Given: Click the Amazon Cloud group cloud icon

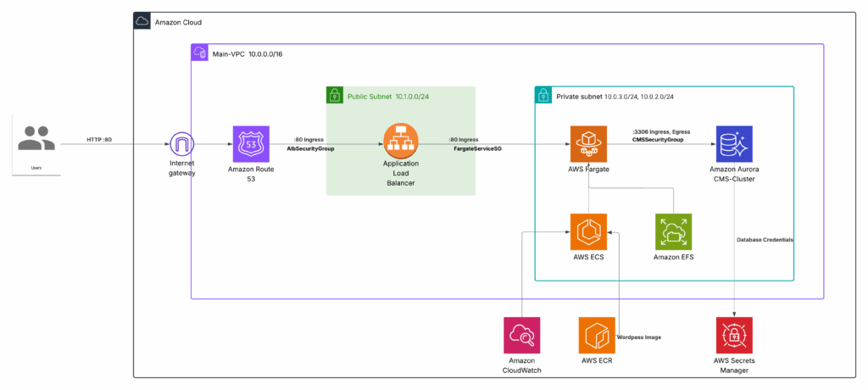Looking at the screenshot, I should tap(142, 21).
